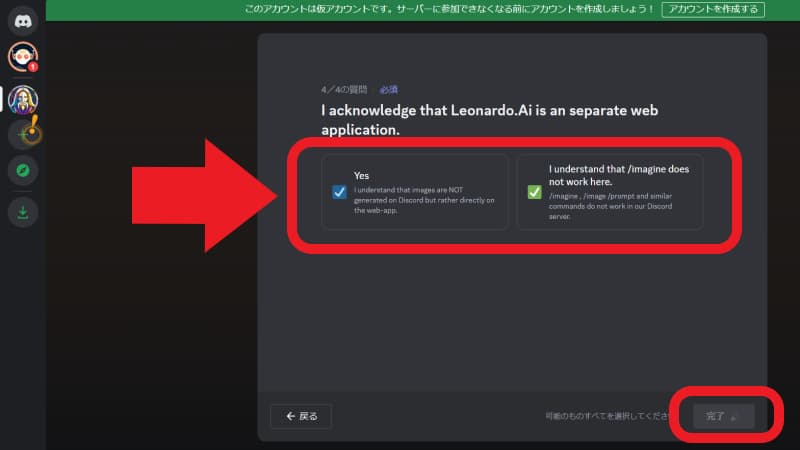Toggle the Yes checkbox
Image resolution: width=800 pixels, height=450 pixels.
339,192
